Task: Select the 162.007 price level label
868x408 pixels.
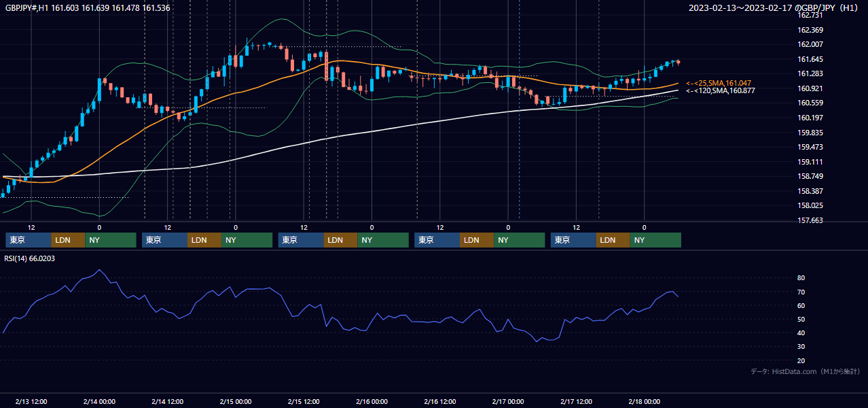Action: click(810, 44)
